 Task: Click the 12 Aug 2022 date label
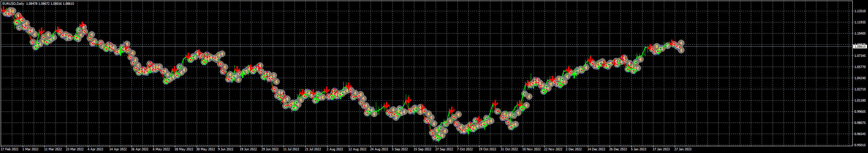[357, 149]
